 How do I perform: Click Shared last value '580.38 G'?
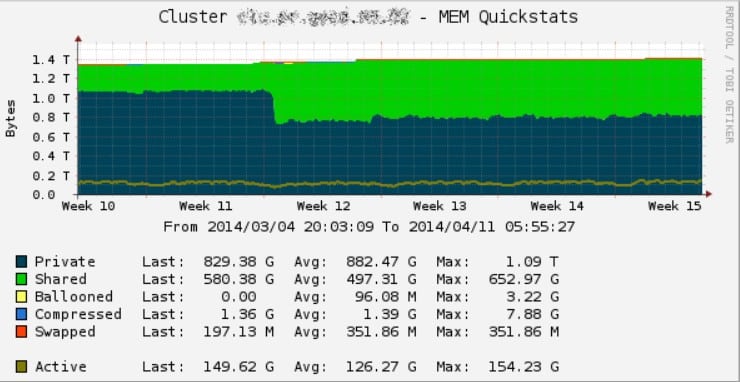239,279
